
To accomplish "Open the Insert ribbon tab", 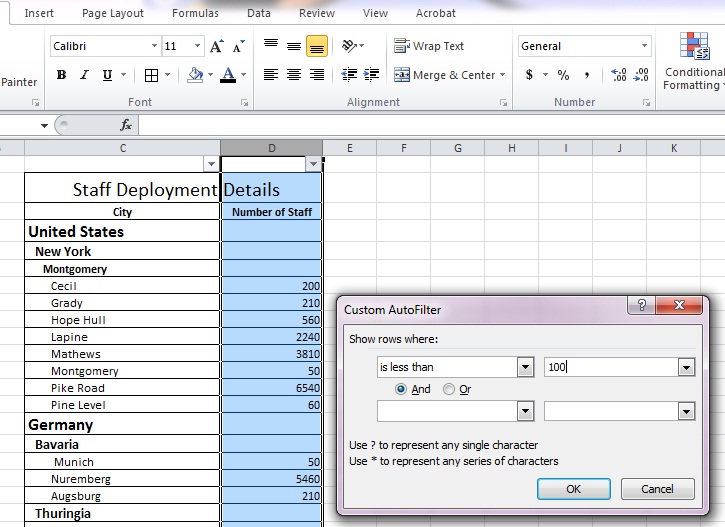I will 39,13.
